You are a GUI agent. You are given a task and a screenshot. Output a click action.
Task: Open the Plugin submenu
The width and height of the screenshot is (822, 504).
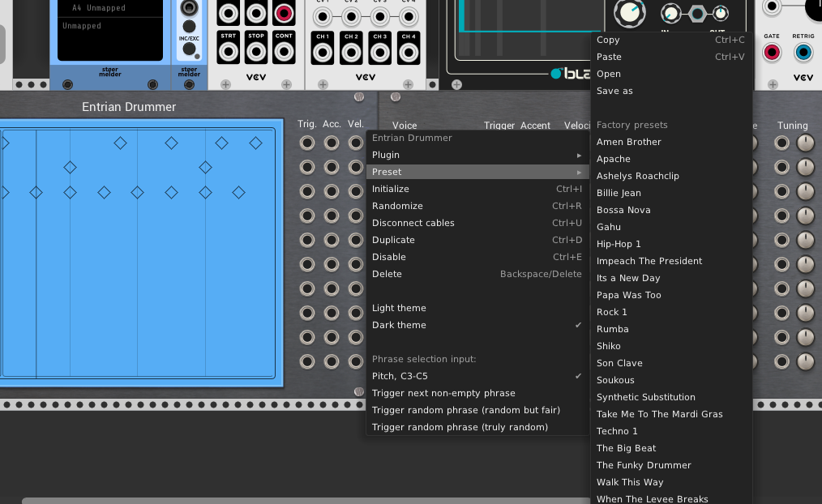click(477, 155)
